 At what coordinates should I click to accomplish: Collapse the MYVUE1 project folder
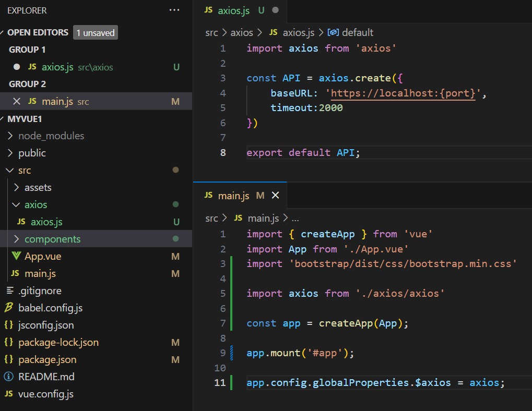click(x=2, y=119)
